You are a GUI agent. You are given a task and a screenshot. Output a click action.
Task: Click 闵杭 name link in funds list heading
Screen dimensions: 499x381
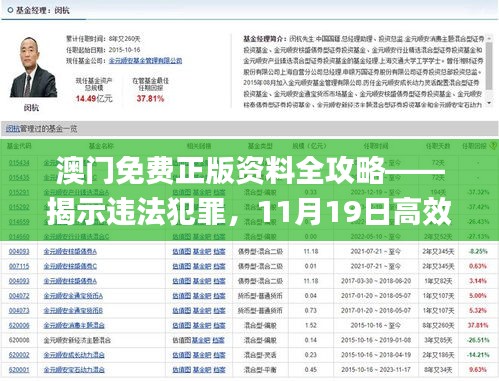tap(13, 129)
